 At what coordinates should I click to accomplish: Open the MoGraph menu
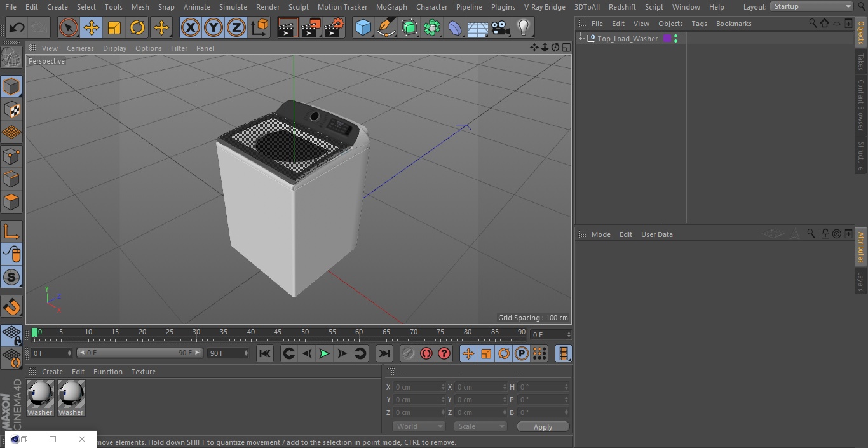click(391, 7)
